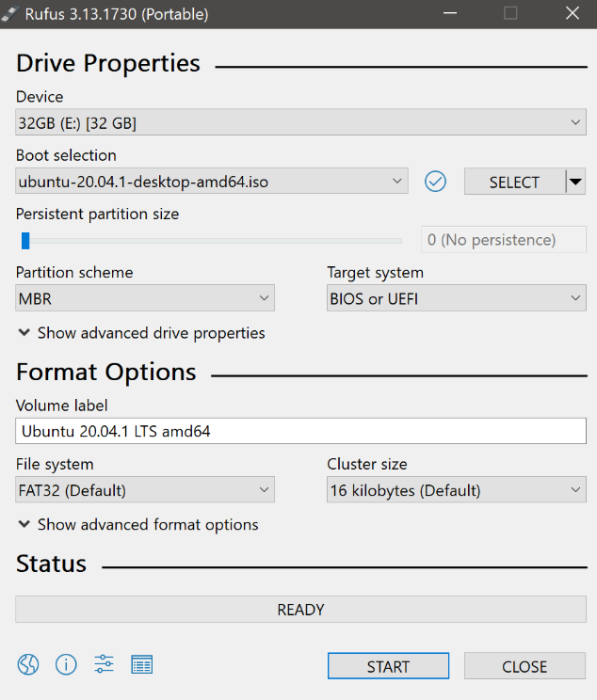Click the Status heading
Viewport: 597px width, 700px height.
coord(52,564)
